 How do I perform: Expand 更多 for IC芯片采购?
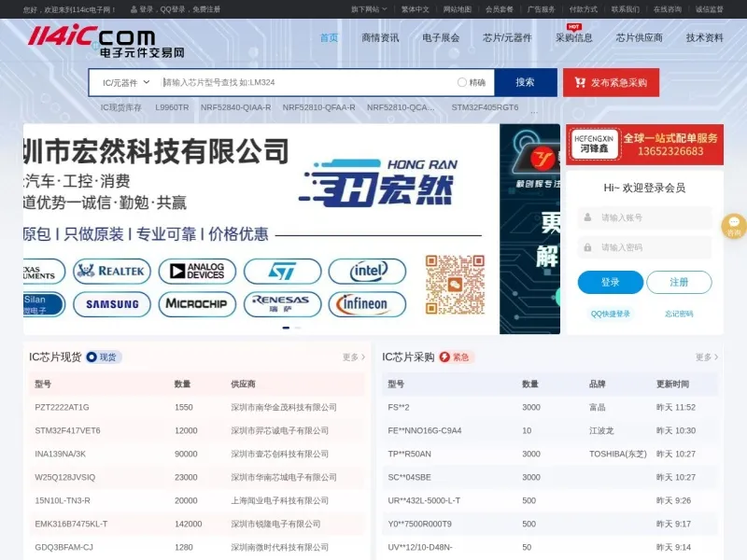pyautogui.click(x=707, y=357)
